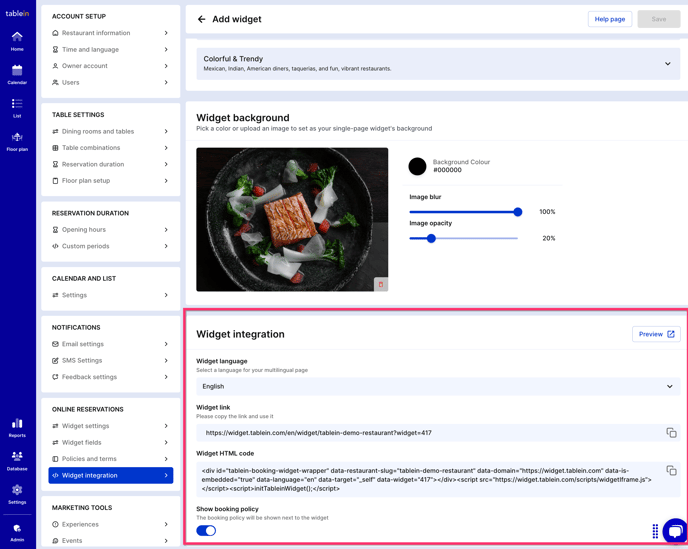
Task: Open Feedback settings
Action: click(x=110, y=377)
